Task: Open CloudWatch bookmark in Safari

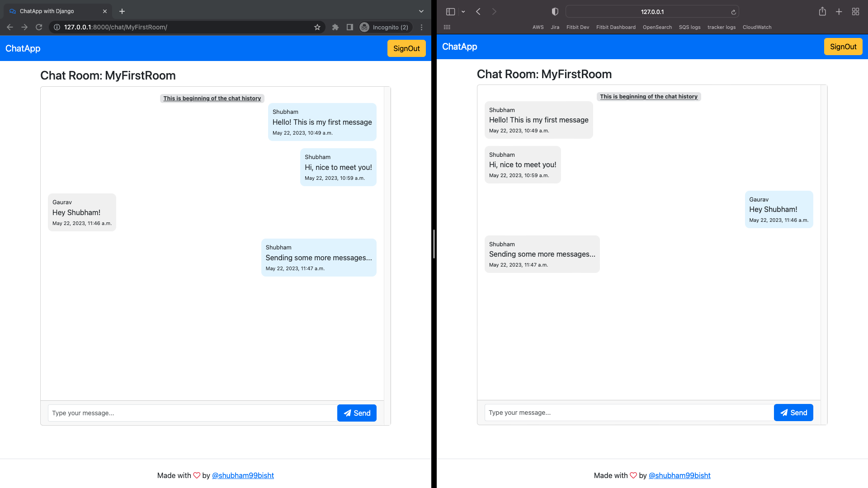Action: (x=757, y=27)
